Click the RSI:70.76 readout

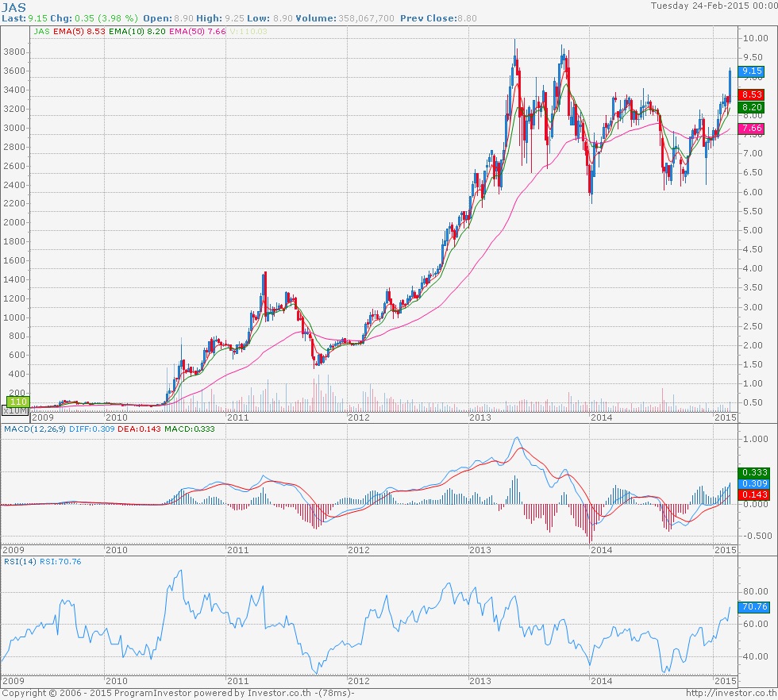pyautogui.click(x=60, y=562)
